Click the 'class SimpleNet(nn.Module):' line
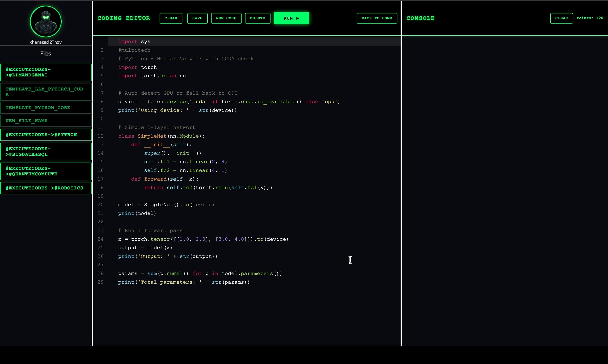Screen dimensions: 608x364 click(x=162, y=136)
